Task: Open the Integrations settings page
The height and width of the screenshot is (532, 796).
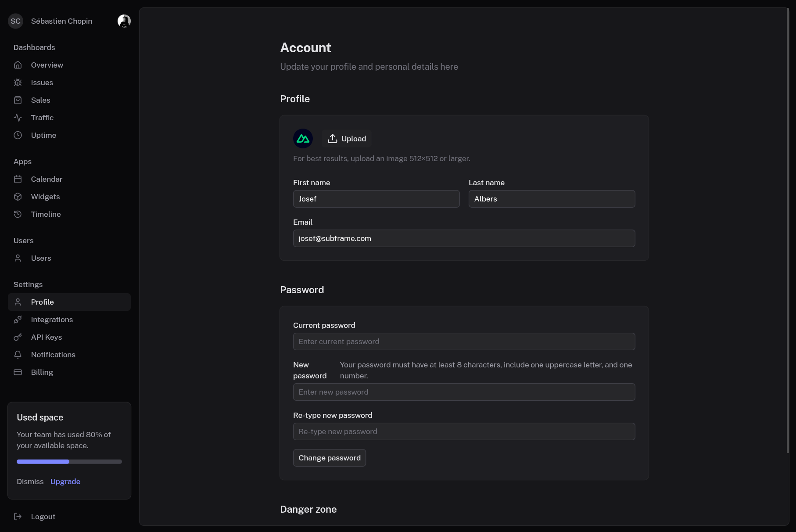Action: 52,320
